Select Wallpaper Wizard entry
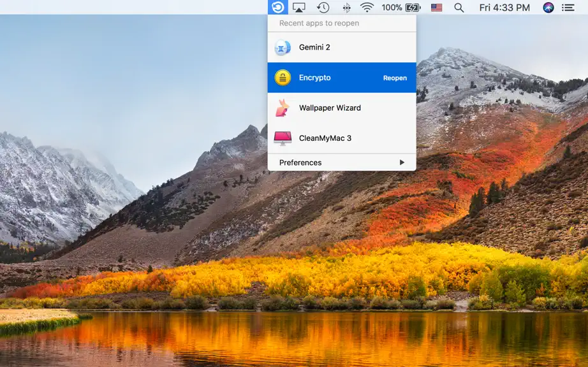588x367 pixels. tap(342, 108)
